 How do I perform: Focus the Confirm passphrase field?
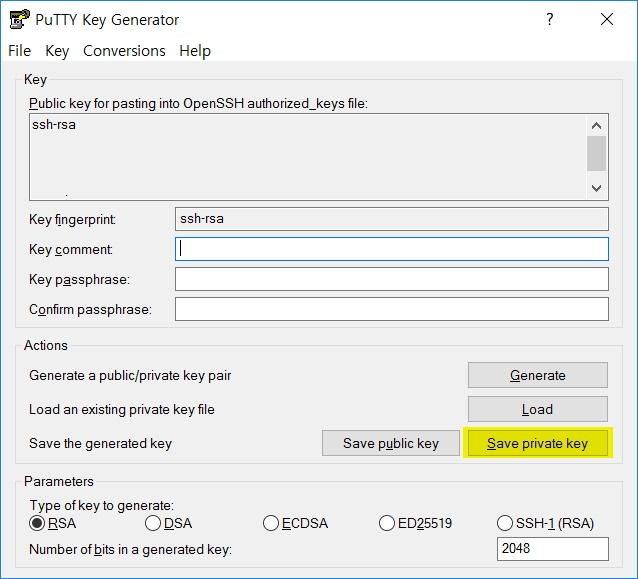tap(392, 309)
